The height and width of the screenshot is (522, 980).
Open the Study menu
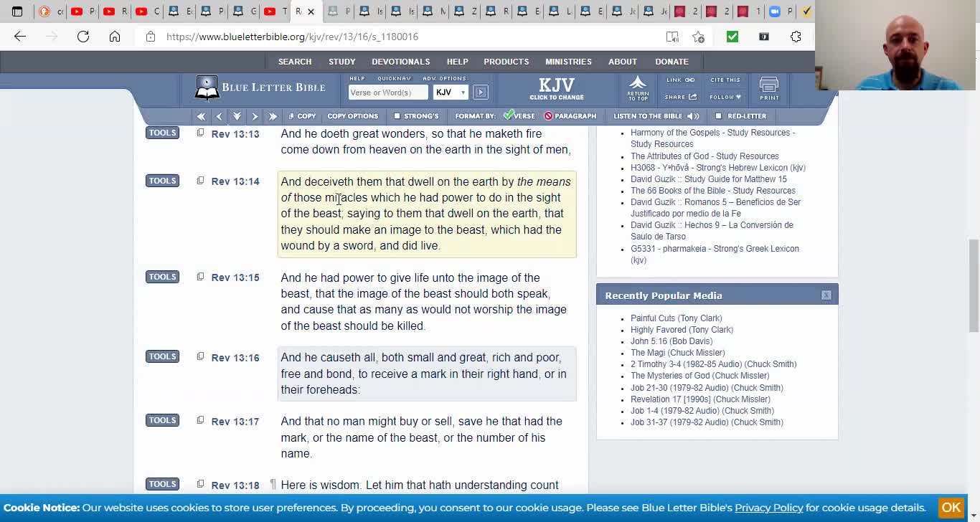pyautogui.click(x=342, y=62)
